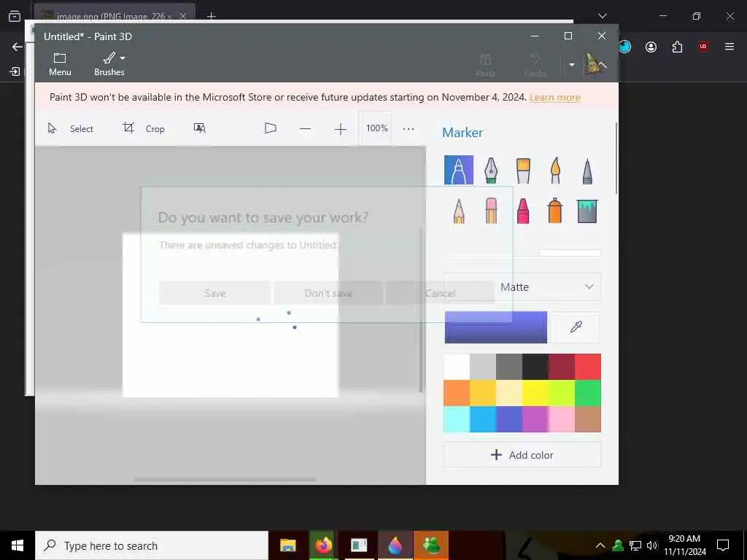The image size is (747, 560).
Task: Click the taskbar search box
Action: tap(152, 545)
